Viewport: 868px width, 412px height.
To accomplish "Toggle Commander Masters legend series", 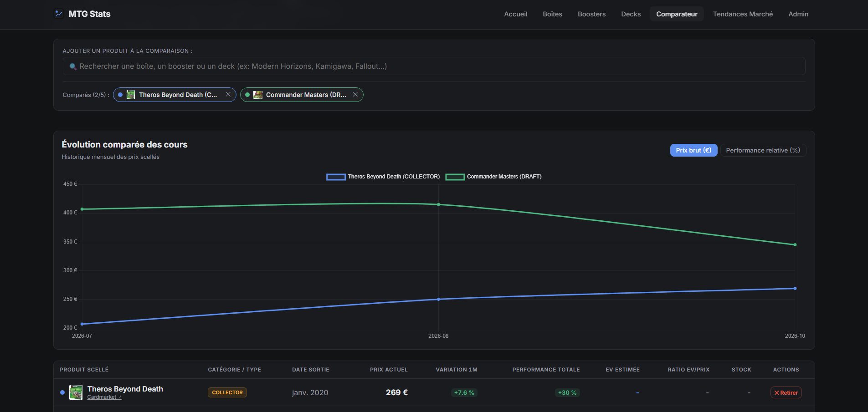I will click(493, 177).
